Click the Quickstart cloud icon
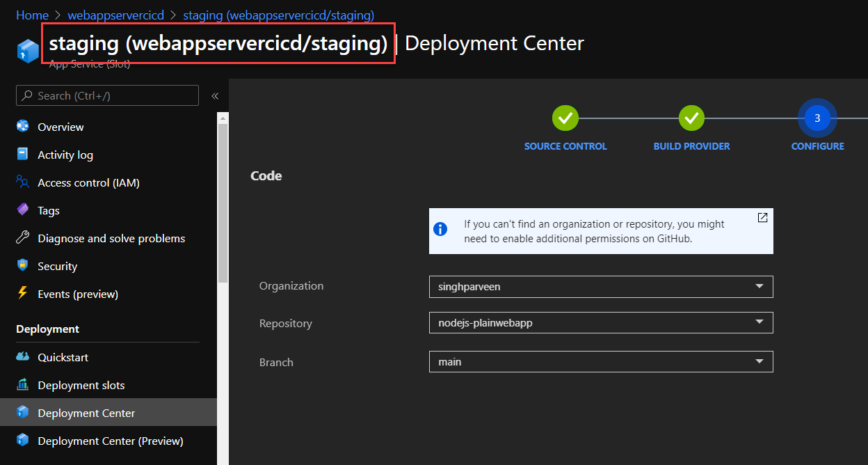This screenshot has width=868, height=465. click(23, 357)
